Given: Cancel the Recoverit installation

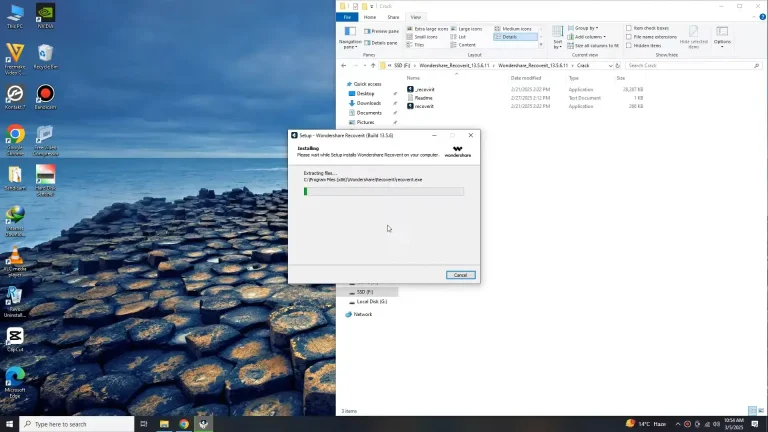Looking at the screenshot, I should coord(460,275).
